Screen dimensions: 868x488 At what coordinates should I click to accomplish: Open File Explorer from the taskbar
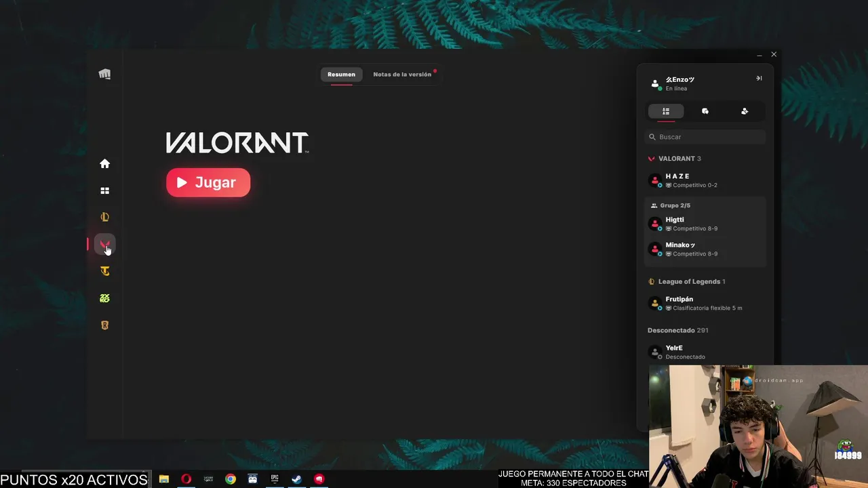pos(163,479)
